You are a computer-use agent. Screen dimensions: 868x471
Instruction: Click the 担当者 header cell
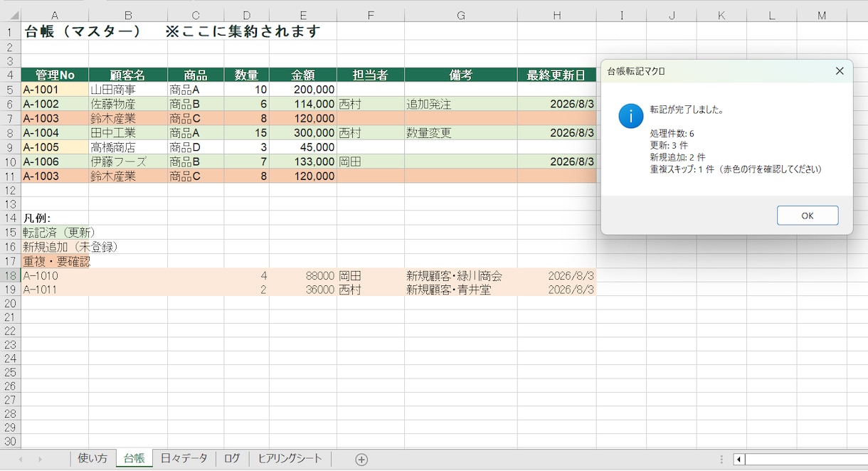pyautogui.click(x=370, y=75)
